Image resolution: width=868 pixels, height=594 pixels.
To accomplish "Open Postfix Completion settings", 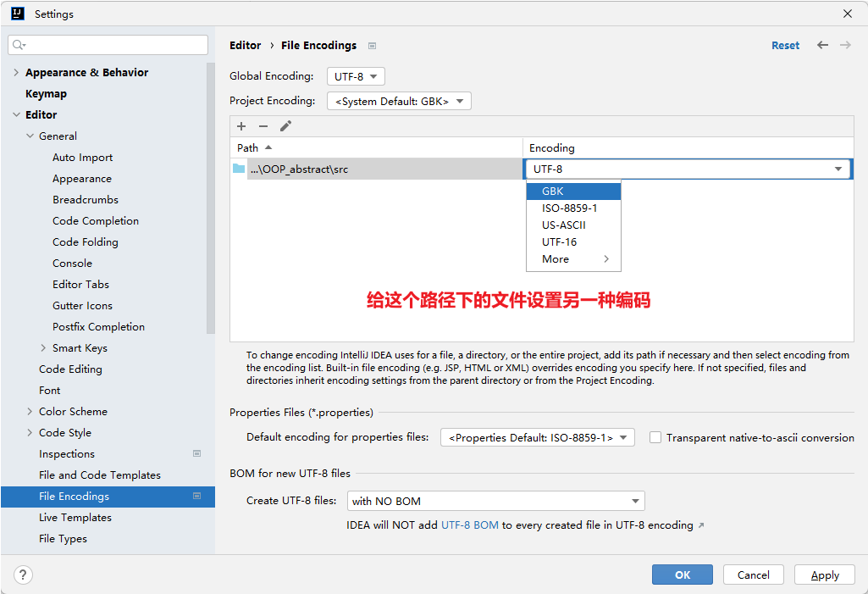I will (98, 327).
